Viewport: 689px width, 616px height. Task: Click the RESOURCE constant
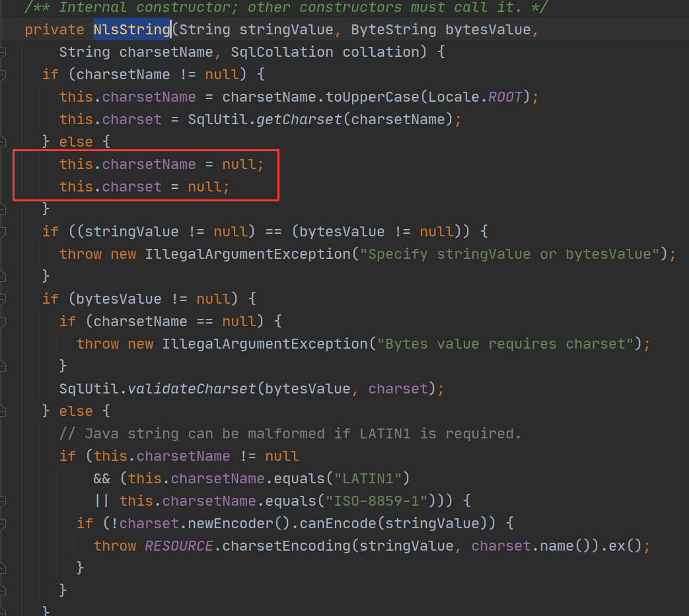point(179,546)
